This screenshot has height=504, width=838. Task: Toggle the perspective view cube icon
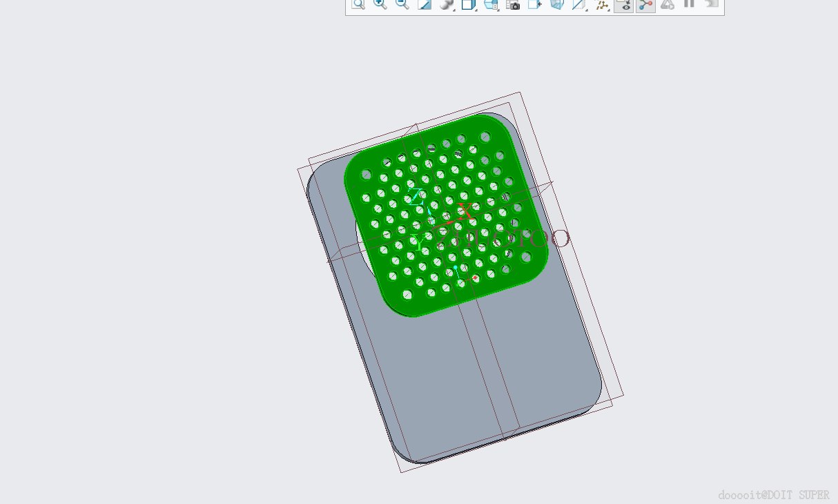point(556,4)
